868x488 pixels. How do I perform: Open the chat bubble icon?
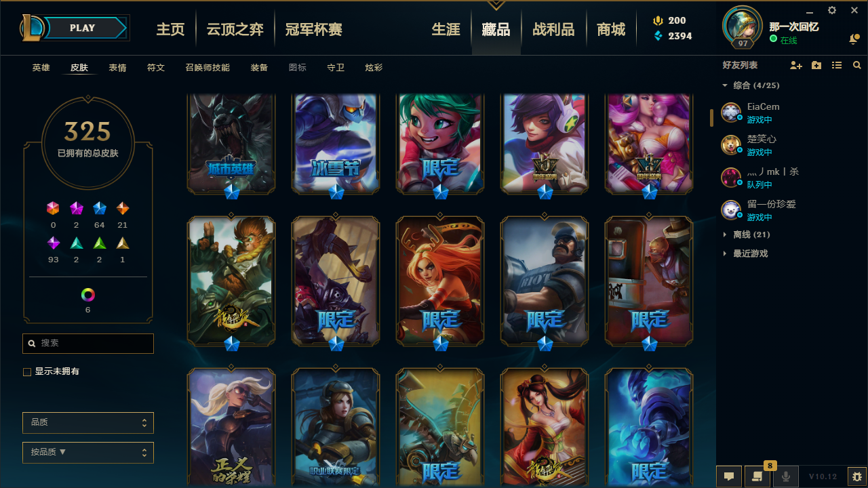point(729,476)
